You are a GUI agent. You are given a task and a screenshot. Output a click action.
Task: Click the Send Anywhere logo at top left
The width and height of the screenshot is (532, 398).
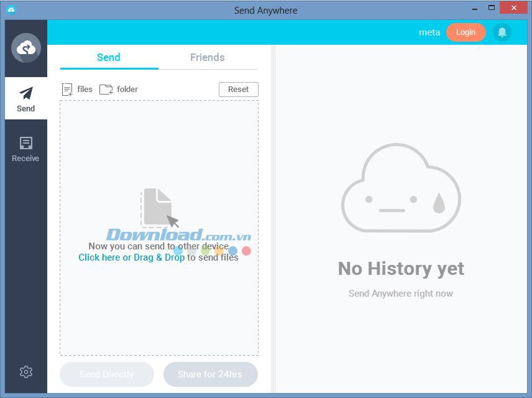click(25, 47)
